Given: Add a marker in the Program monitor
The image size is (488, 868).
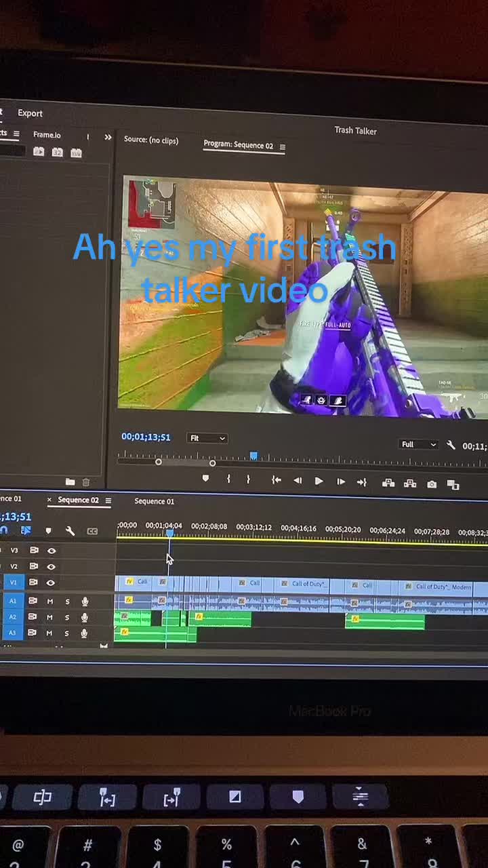Looking at the screenshot, I should 205,479.
